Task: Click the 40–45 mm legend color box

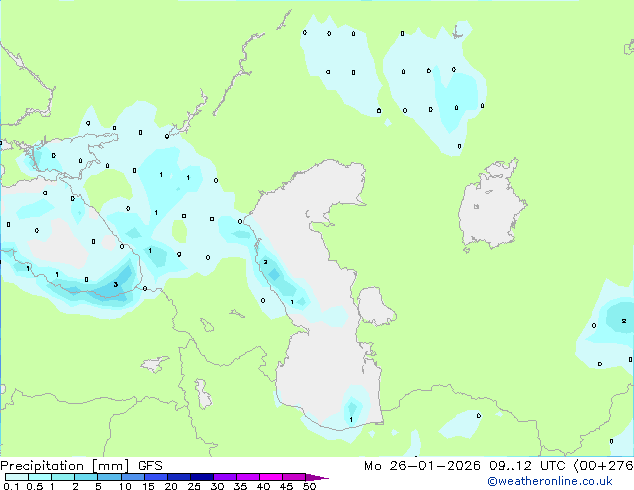Action: (271, 477)
